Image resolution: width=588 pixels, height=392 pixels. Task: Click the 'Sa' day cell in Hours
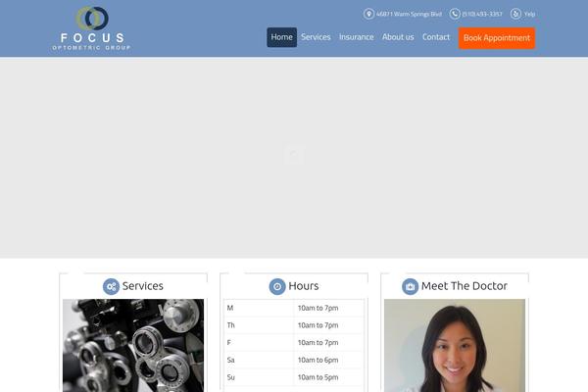[x=259, y=360]
